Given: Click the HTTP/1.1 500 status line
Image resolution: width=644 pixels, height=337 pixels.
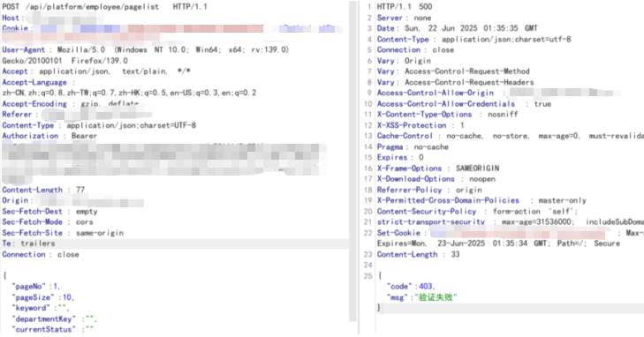Looking at the screenshot, I should point(405,7).
